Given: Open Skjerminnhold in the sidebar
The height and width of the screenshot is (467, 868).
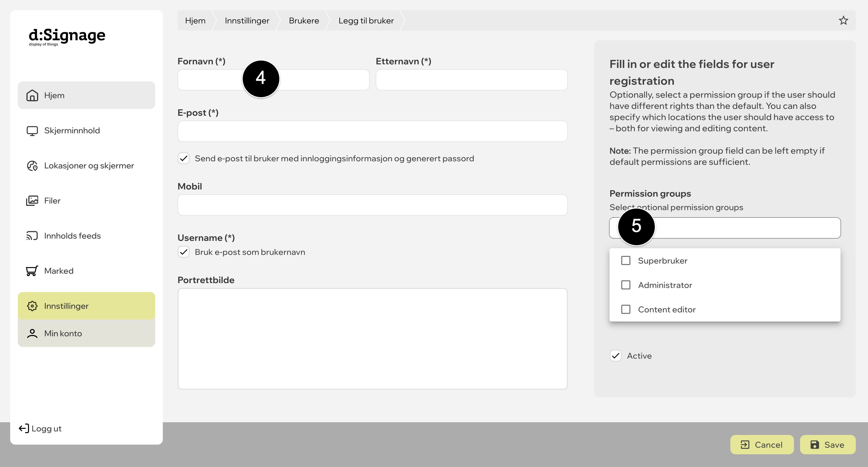Looking at the screenshot, I should pos(86,131).
